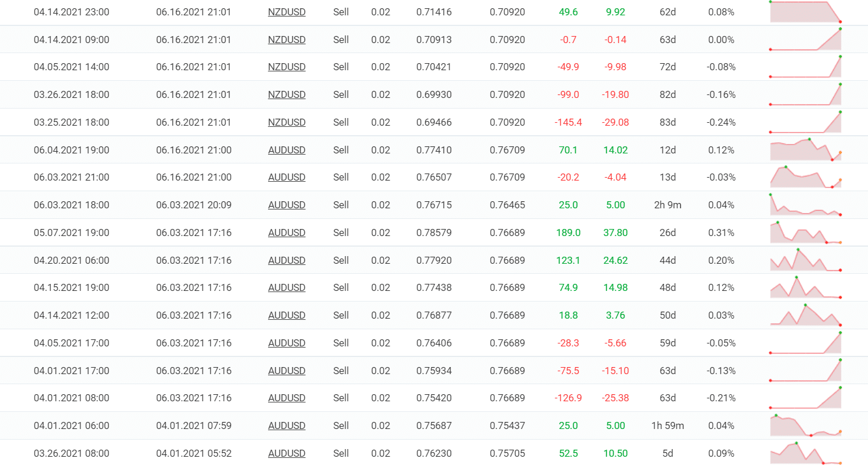Screen dimensions: 868x465
Task: Select the profit value 14.98
Action: tap(615, 287)
